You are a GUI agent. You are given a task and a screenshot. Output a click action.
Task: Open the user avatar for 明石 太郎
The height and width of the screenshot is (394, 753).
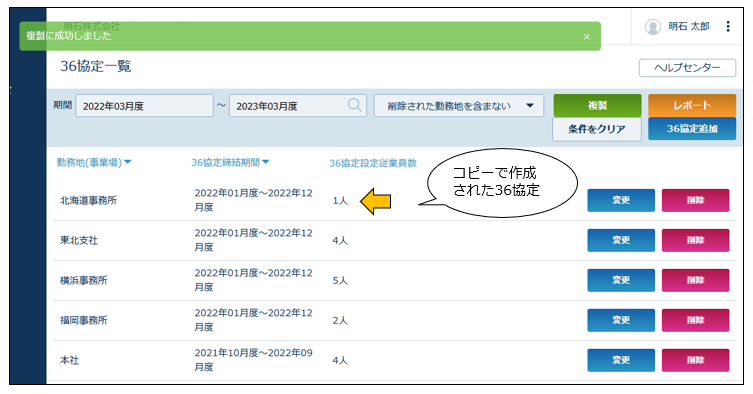653,27
